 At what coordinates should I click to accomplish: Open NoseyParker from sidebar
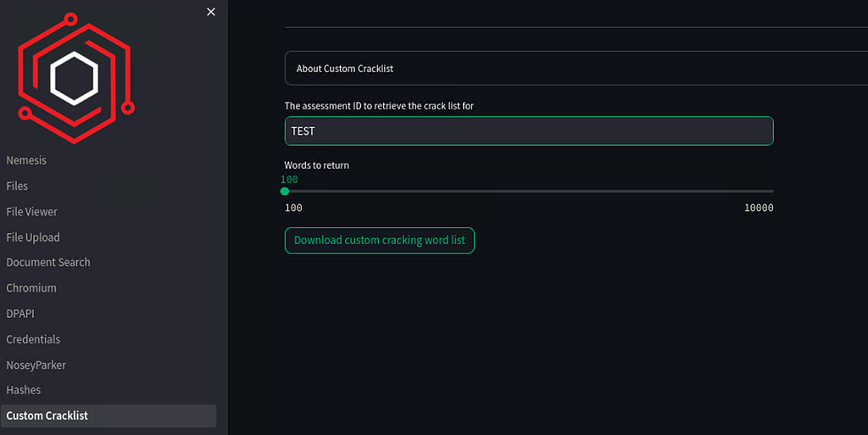tap(36, 365)
